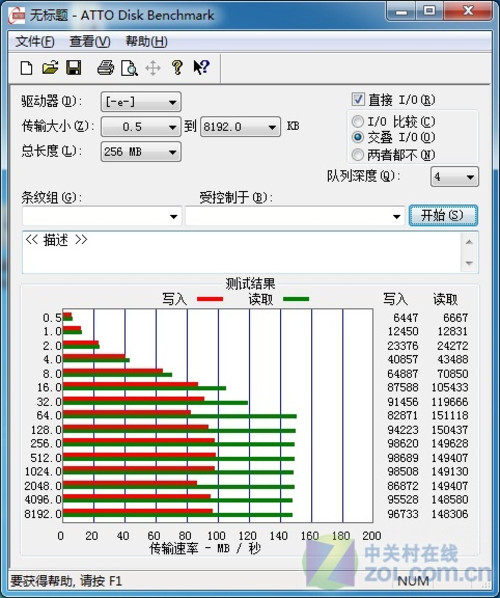Toggle the 直接 I/O checkbox

358,100
